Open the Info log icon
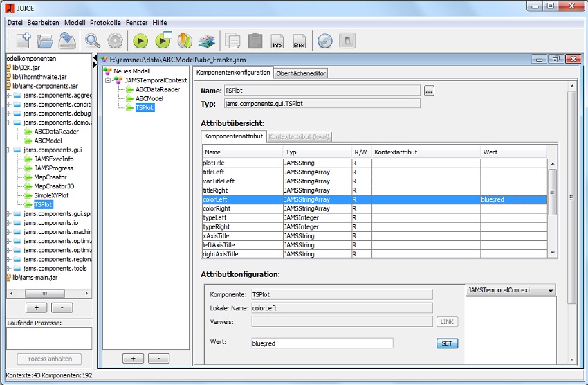588x385 pixels. pyautogui.click(x=277, y=42)
